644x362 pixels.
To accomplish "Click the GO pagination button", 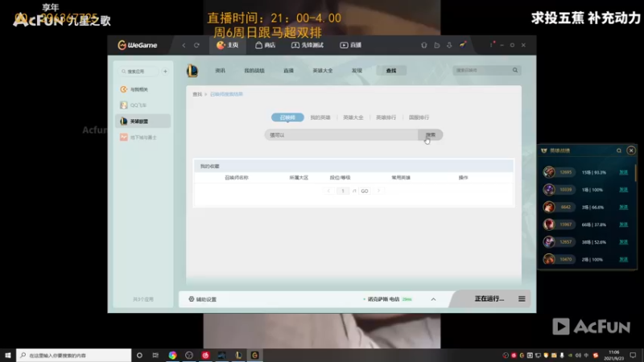I will [x=365, y=191].
